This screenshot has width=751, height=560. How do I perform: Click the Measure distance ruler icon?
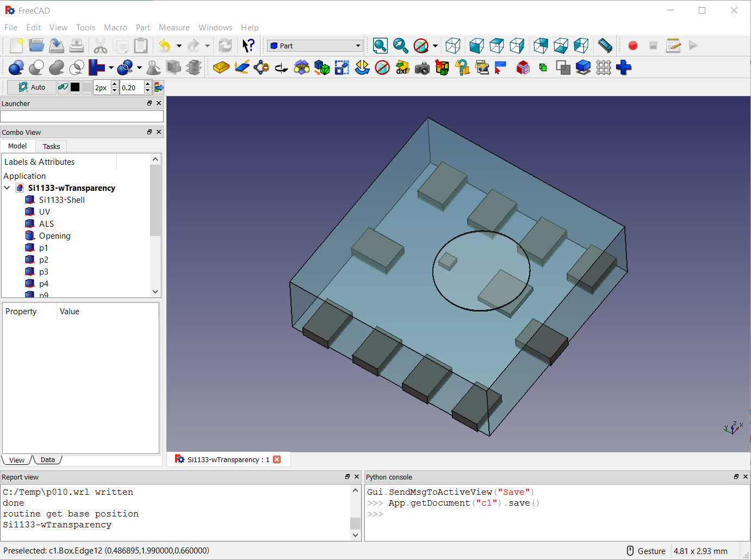(x=605, y=46)
